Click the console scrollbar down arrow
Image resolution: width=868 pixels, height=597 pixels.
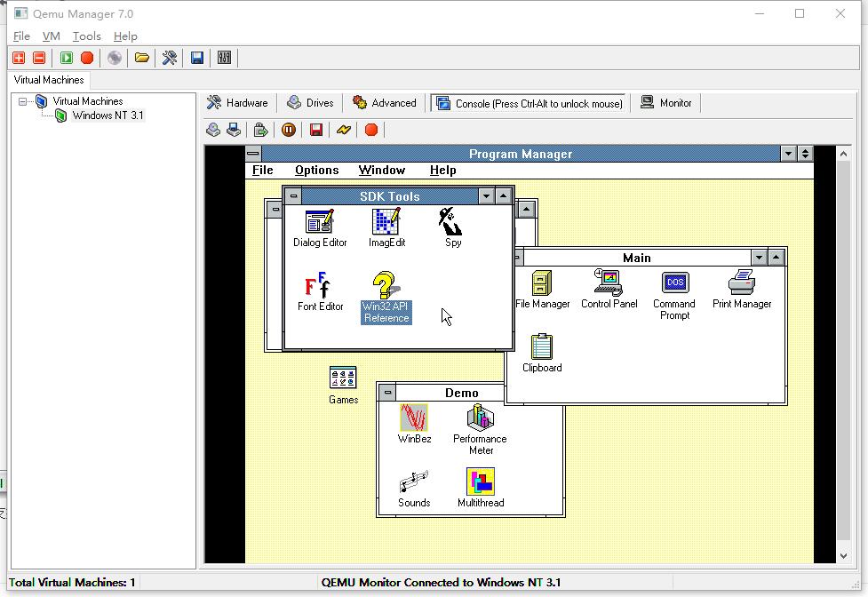[x=843, y=556]
